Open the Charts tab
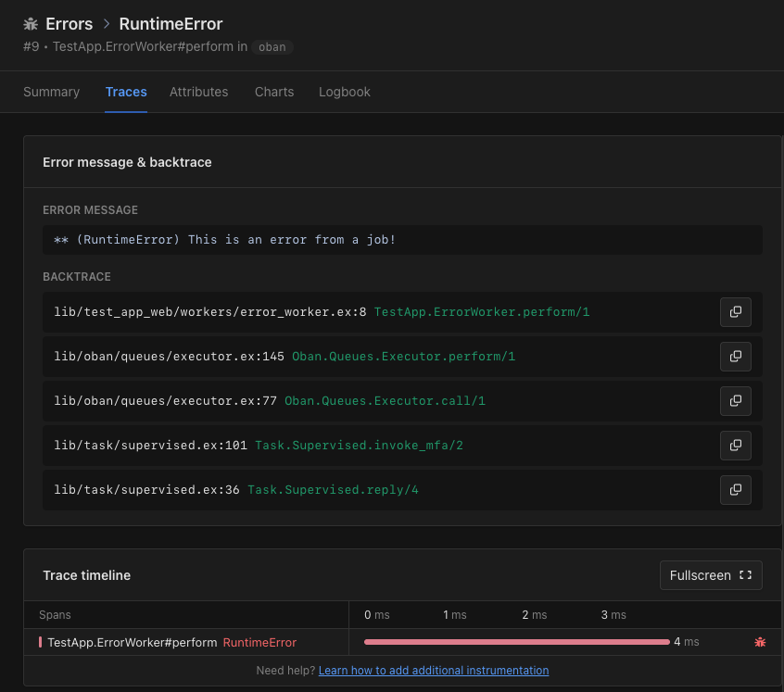 tap(274, 92)
